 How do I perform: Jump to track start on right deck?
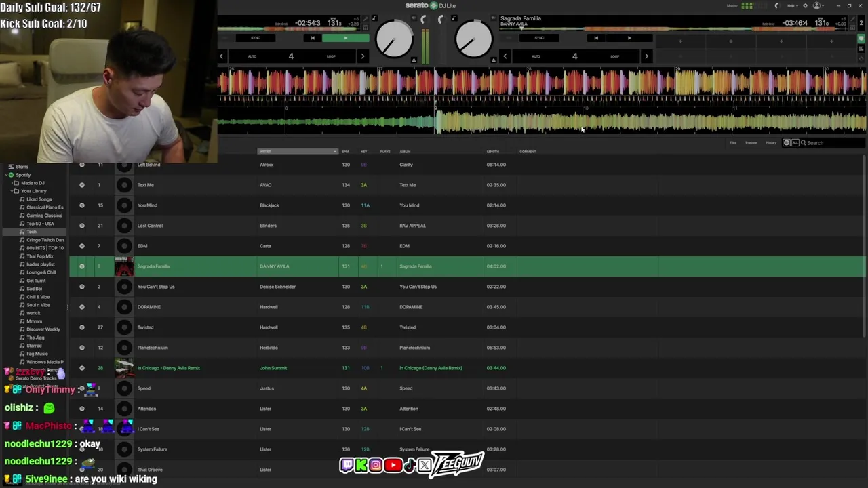pyautogui.click(x=596, y=38)
